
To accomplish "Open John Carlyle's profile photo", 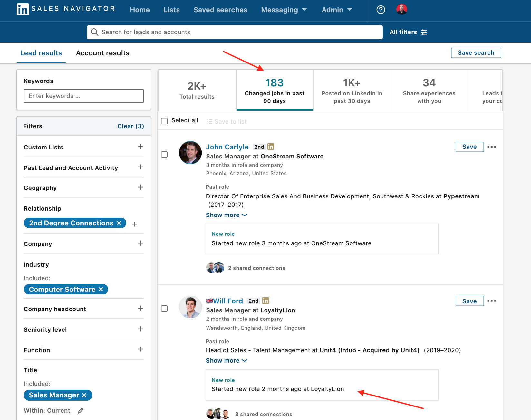I will (x=190, y=153).
